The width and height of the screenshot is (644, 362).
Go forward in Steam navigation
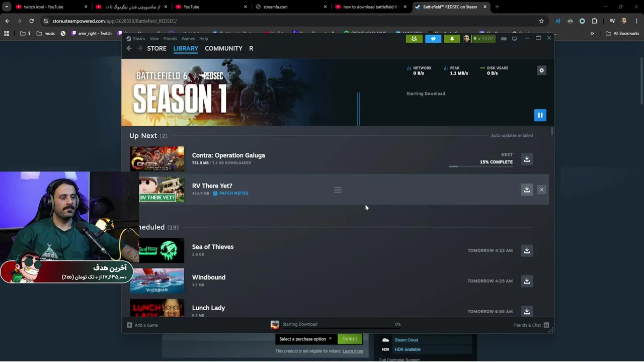[x=139, y=48]
